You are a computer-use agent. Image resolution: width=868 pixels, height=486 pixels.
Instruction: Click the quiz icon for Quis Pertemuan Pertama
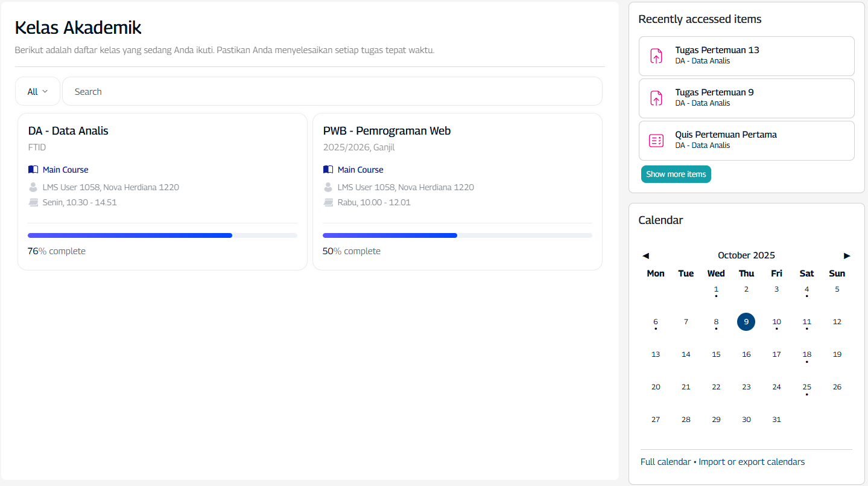coord(656,141)
